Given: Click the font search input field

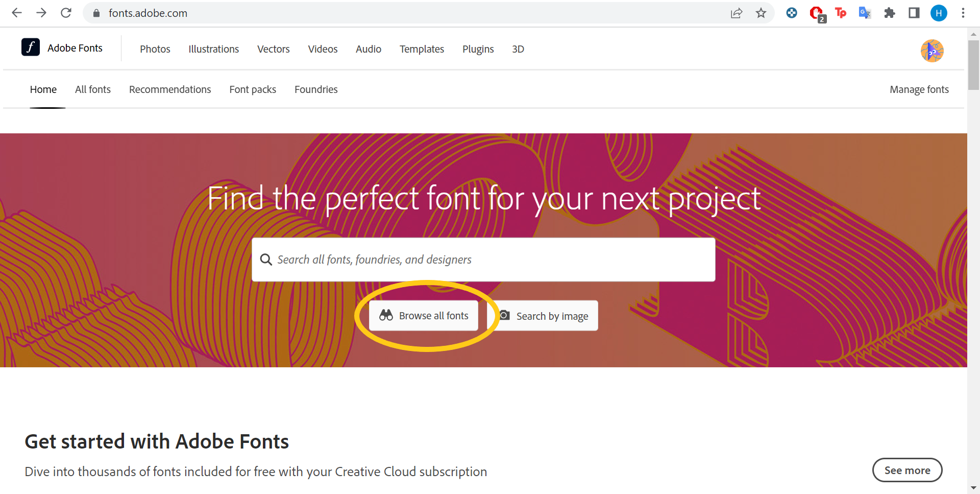Looking at the screenshot, I should (483, 260).
